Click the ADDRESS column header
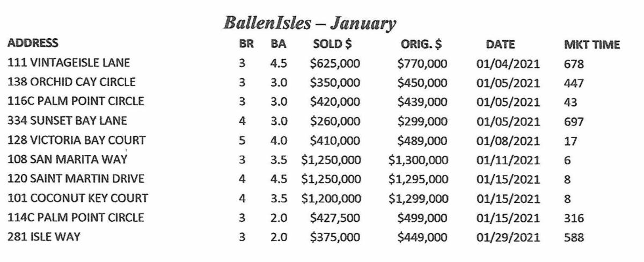The width and height of the screenshot is (644, 262). tap(33, 43)
